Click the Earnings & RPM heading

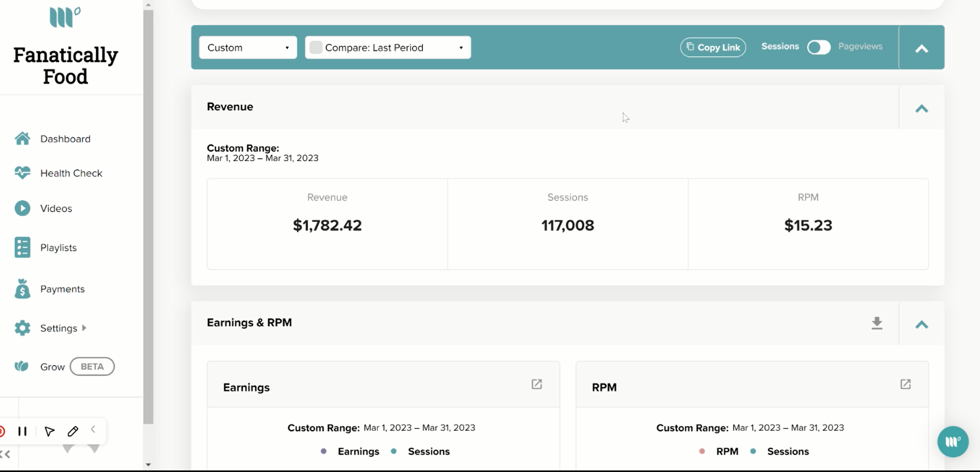[249, 323]
